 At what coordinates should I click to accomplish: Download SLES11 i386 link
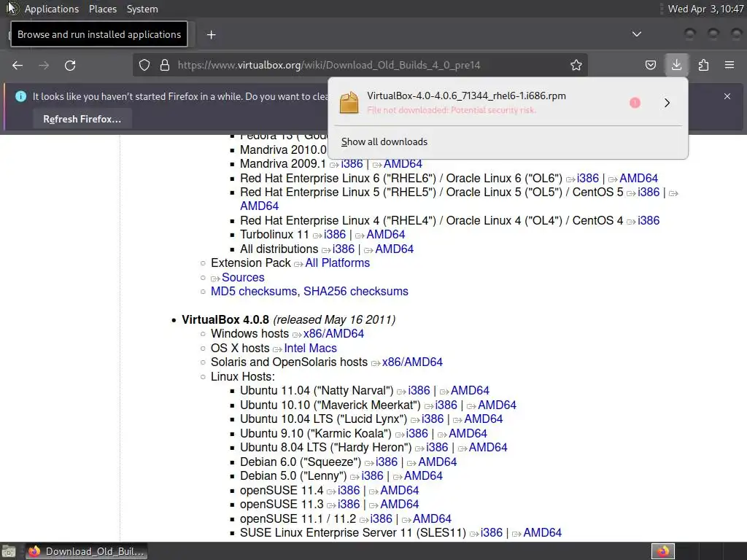(x=492, y=532)
